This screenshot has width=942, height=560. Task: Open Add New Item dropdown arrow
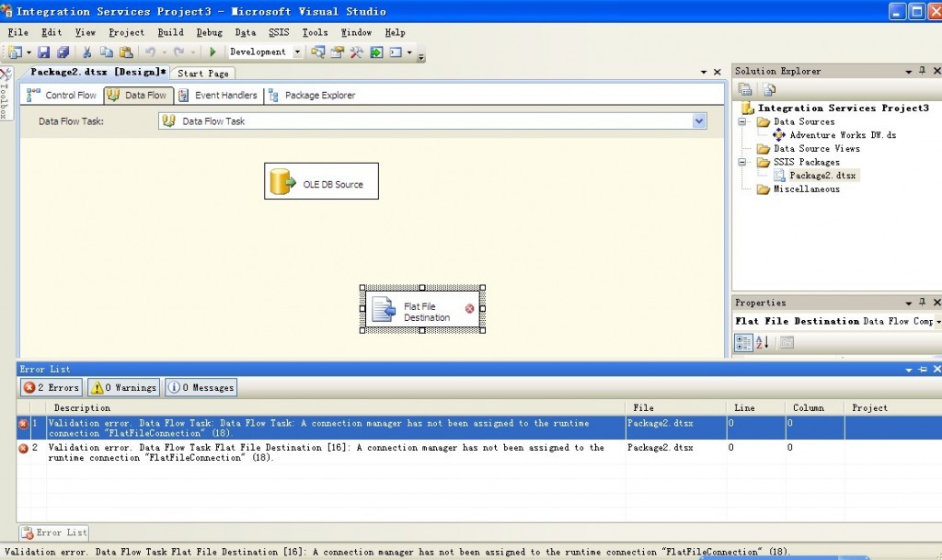[x=29, y=52]
